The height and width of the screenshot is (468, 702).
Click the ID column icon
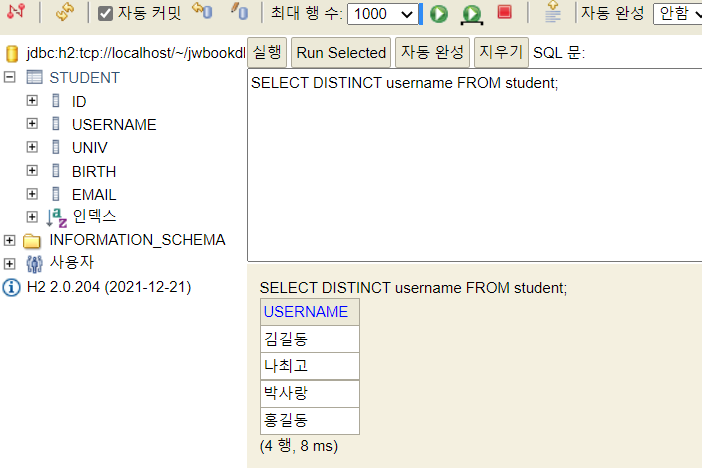(x=56, y=100)
